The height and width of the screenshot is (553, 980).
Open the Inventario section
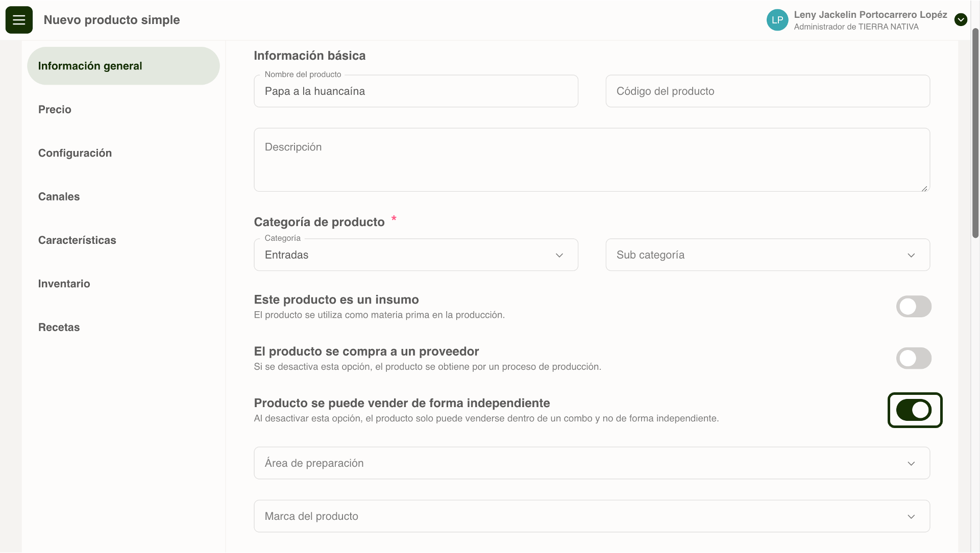click(64, 284)
